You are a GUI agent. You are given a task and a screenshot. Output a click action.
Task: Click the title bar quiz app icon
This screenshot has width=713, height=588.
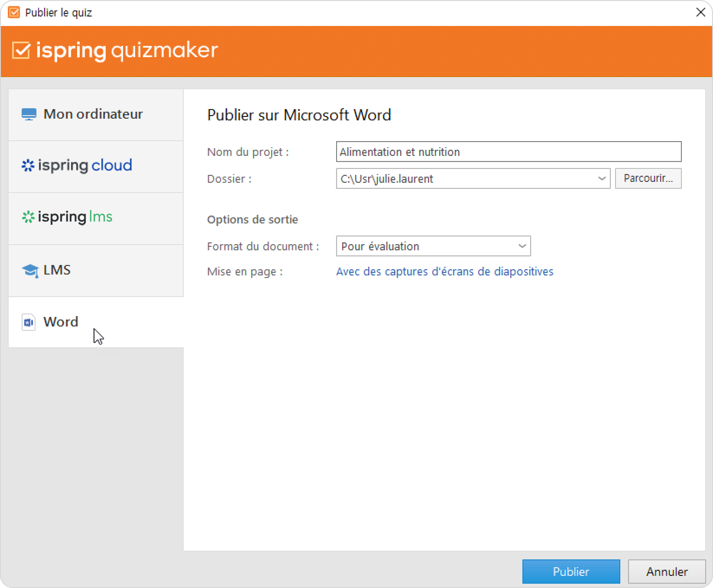14,13
